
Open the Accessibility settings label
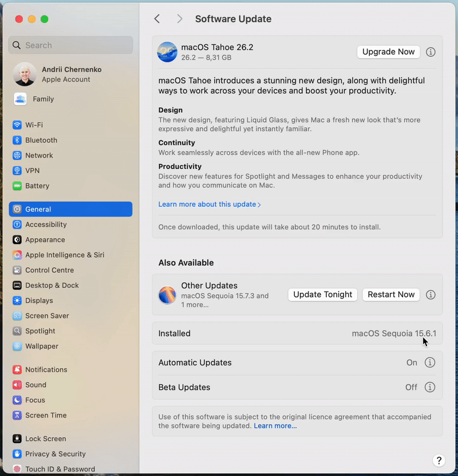46,225
